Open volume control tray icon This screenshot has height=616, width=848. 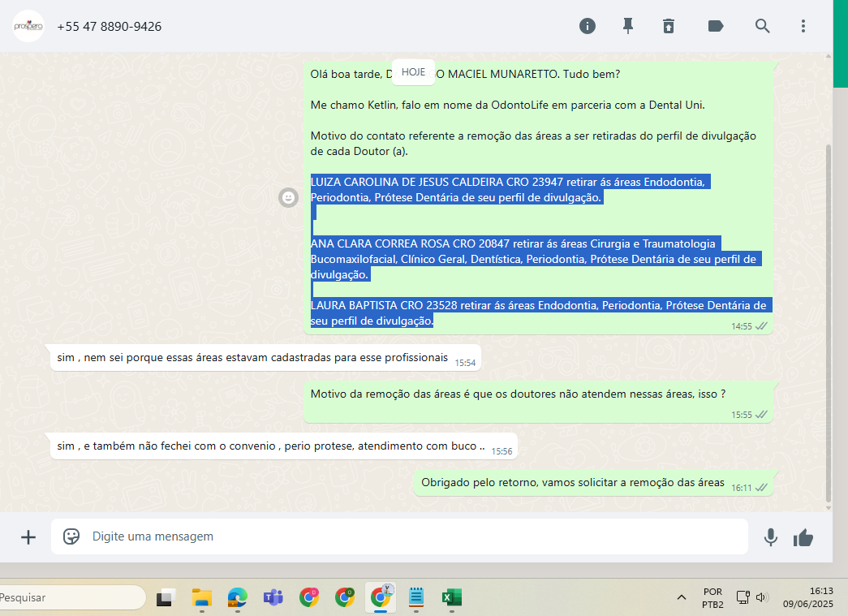coord(761,597)
